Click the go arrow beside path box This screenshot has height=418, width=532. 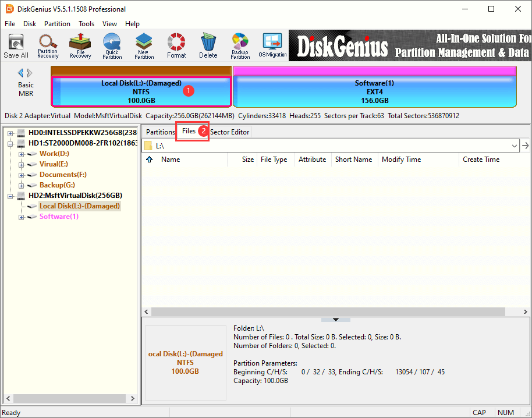click(x=526, y=146)
